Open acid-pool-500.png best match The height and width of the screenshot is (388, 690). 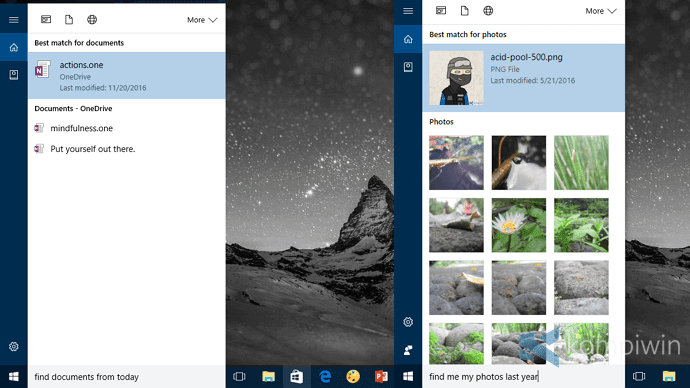523,77
